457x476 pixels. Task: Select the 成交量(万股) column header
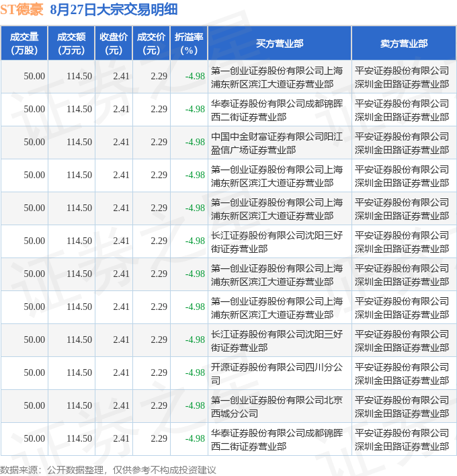coord(24,44)
